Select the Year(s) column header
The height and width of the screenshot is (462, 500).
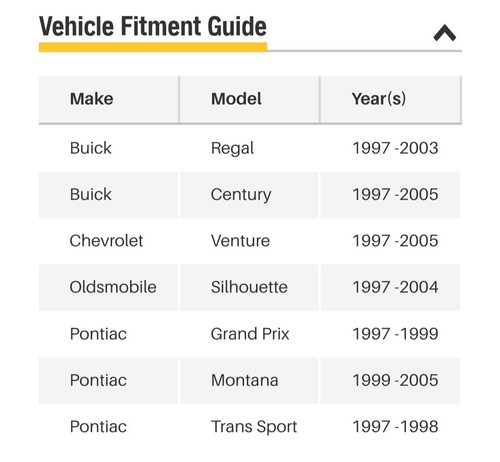379,99
